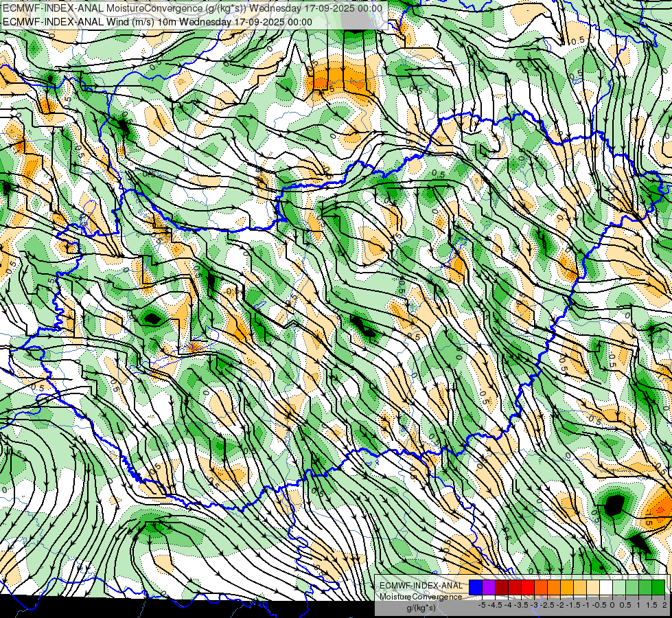This screenshot has height=618, width=672.
Task: Click the 'MoistureConvergence' label in the legend box
Action: (x=421, y=597)
